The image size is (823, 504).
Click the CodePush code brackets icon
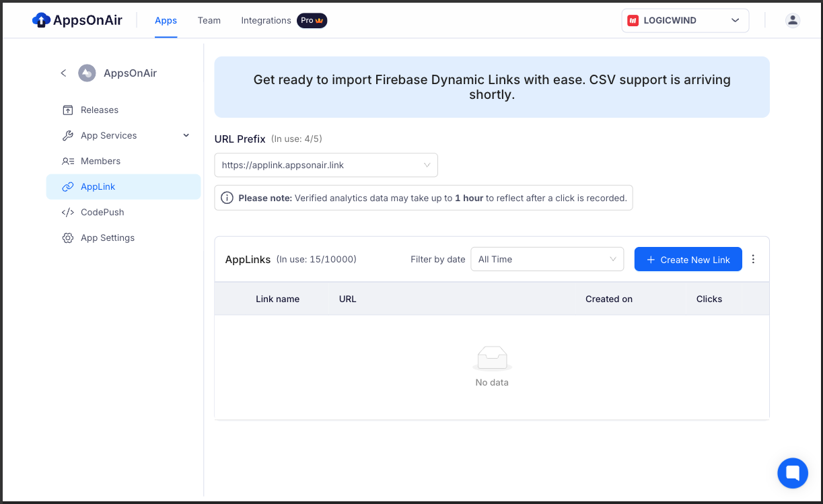67,212
